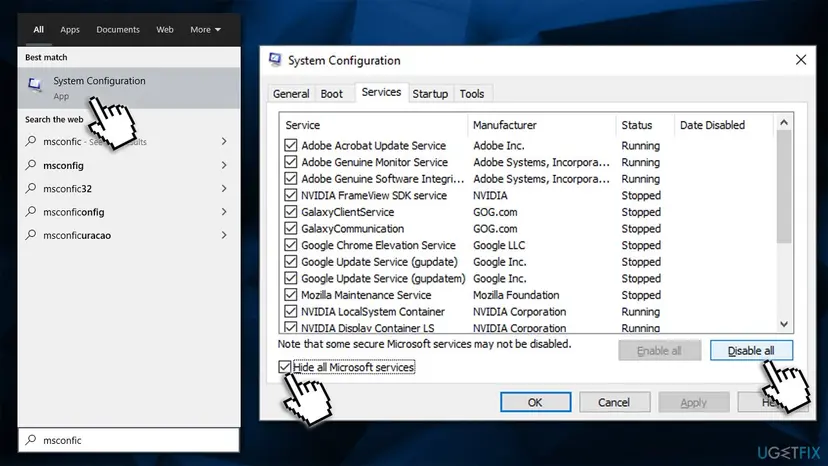
Task: Uncheck Google Update Service (gupdate)
Action: point(290,262)
